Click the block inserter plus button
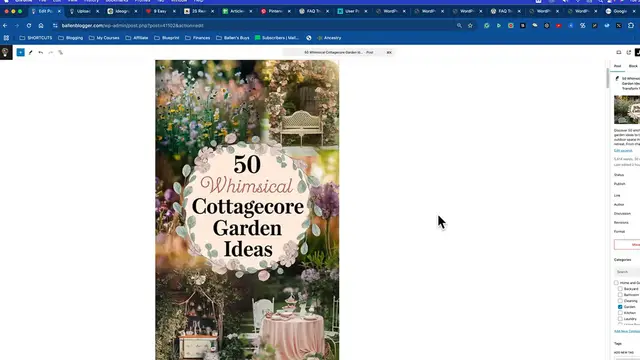Image resolution: width=640 pixels, height=360 pixels. click(20, 52)
